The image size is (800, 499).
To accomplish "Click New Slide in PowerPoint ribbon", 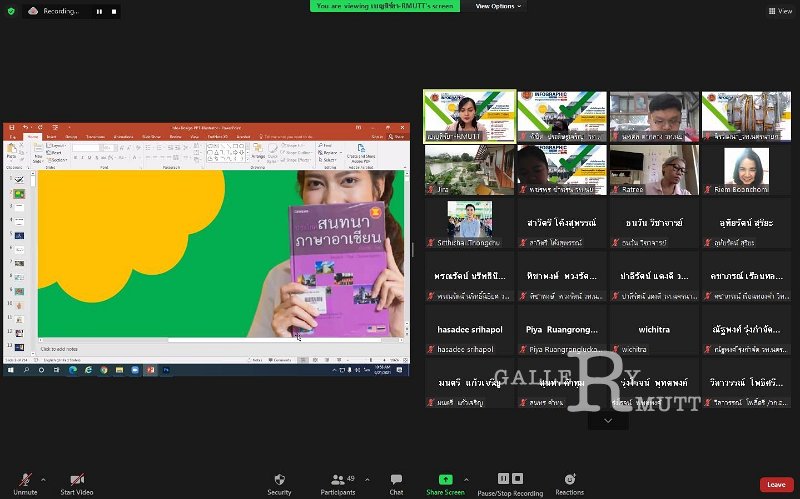I will (38, 154).
